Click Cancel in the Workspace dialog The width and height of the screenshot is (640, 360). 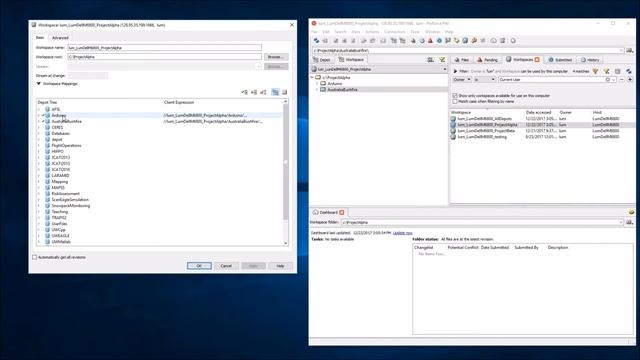tap(226, 266)
